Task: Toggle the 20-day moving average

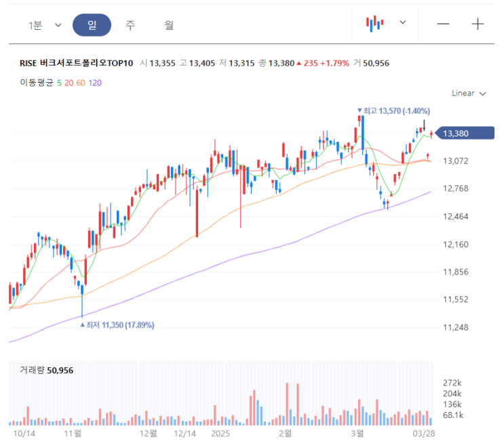Action: [69, 83]
